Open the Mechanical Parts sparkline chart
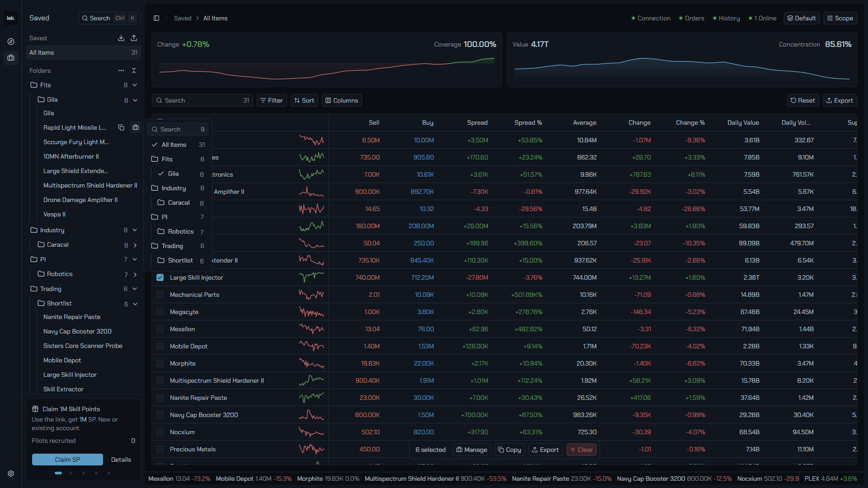The image size is (868, 488). click(x=311, y=295)
